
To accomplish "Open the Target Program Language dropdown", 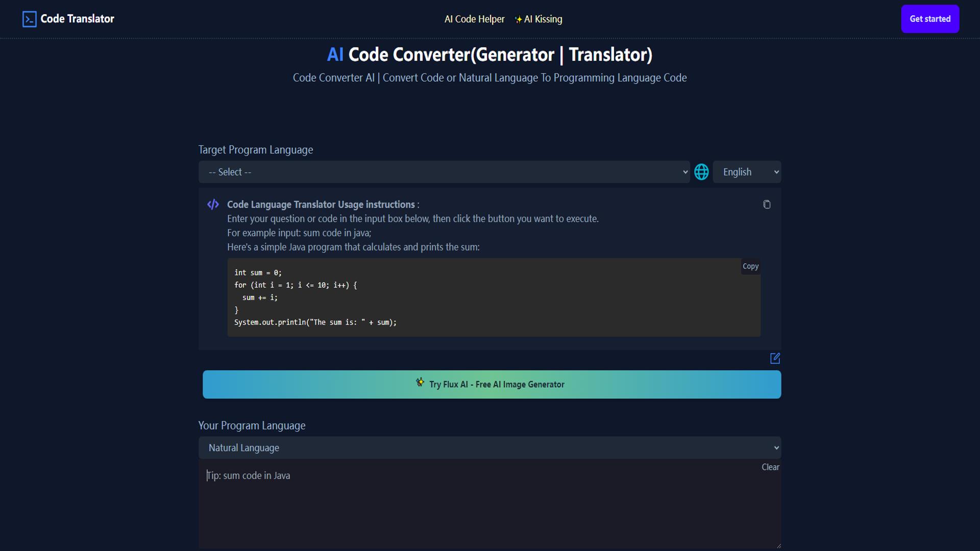I will tap(444, 172).
